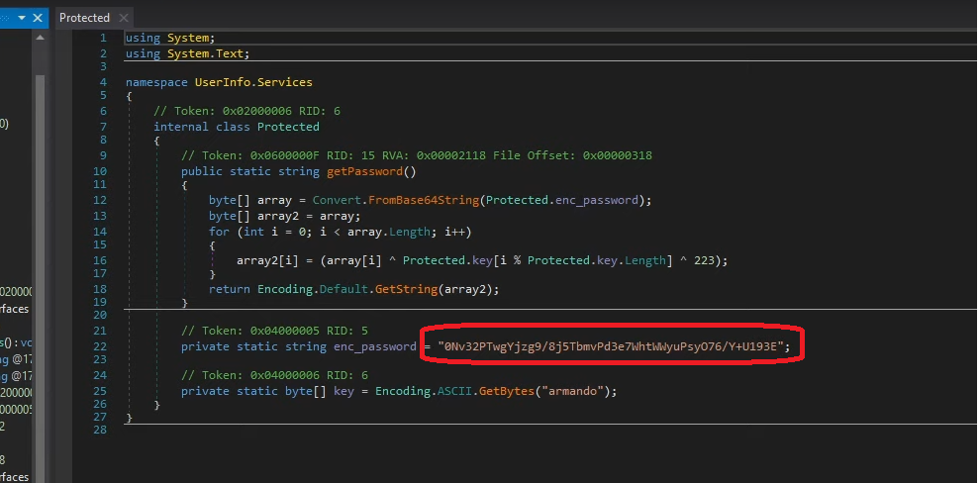980x483 pixels.
Task: Click System in the line 1 using directive
Action: coord(188,38)
